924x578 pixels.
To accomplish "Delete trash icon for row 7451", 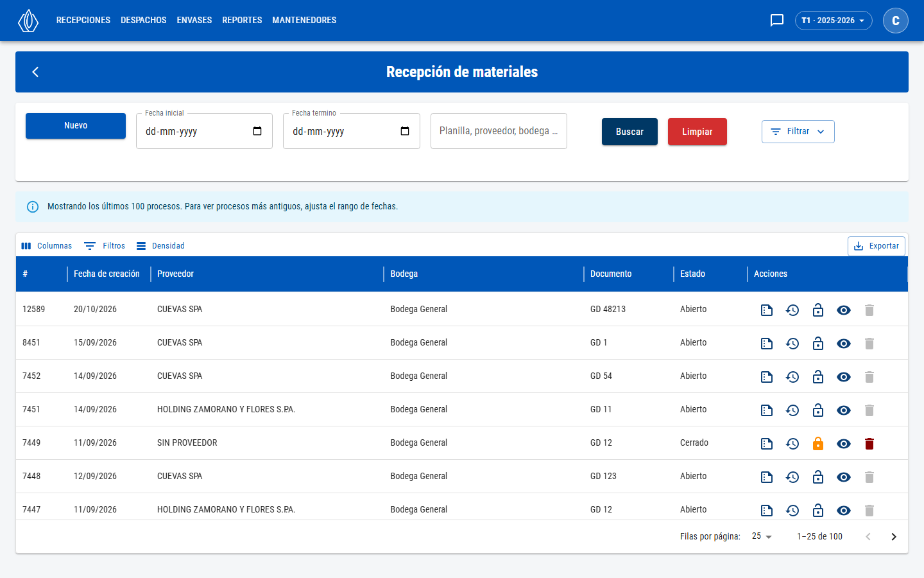I will pyautogui.click(x=869, y=410).
